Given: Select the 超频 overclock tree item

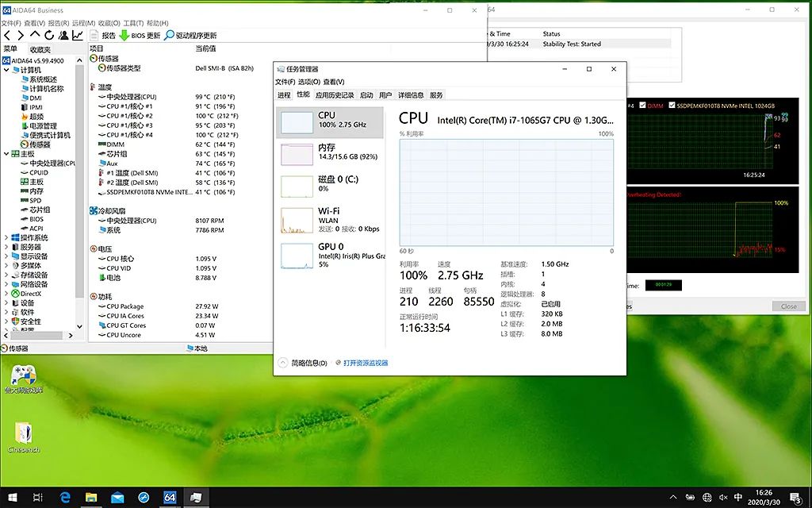Looking at the screenshot, I should [x=32, y=117].
